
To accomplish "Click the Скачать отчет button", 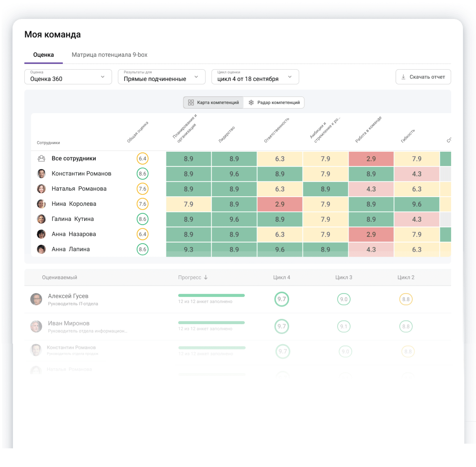I will point(423,77).
